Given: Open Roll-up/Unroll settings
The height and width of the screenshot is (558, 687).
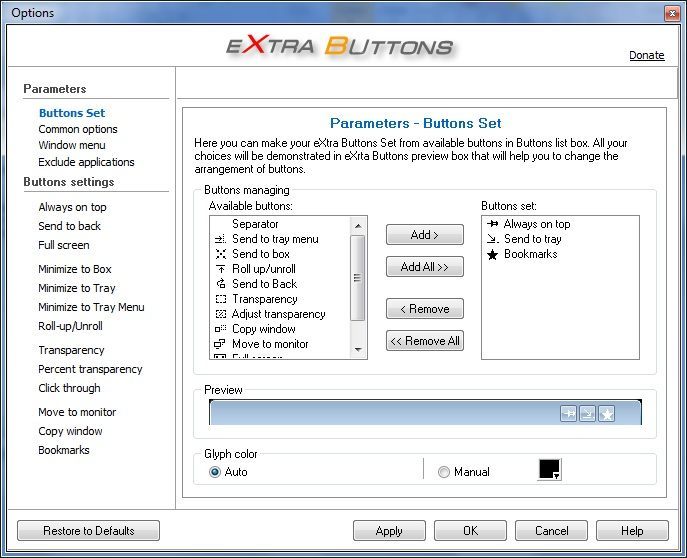Looking at the screenshot, I should 71,326.
